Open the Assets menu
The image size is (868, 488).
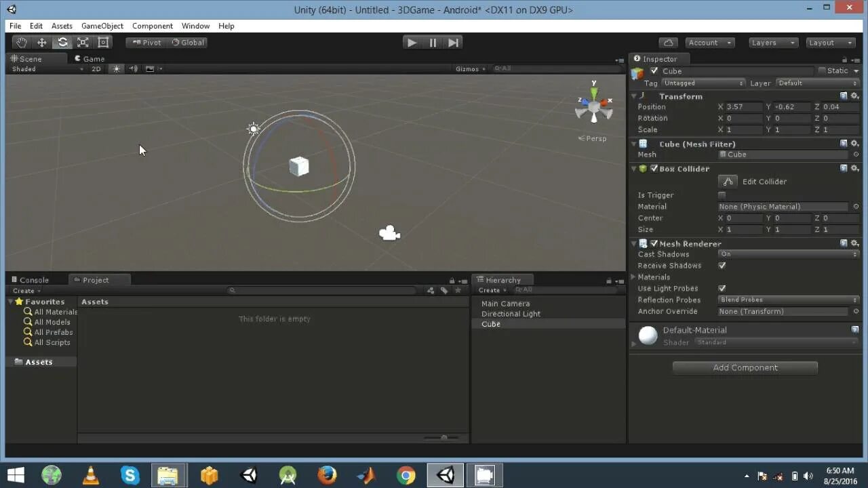click(x=62, y=26)
